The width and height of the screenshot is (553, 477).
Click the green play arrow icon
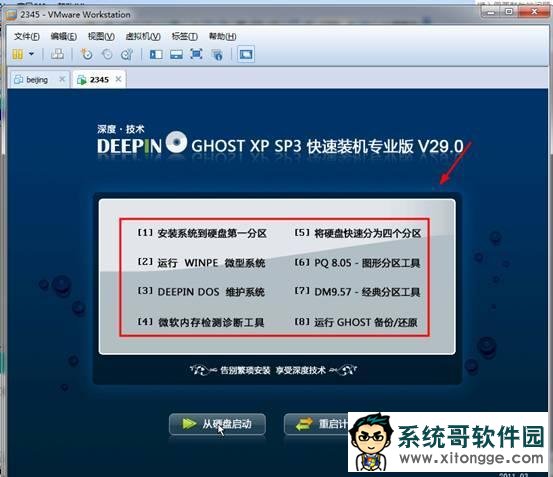(x=189, y=423)
